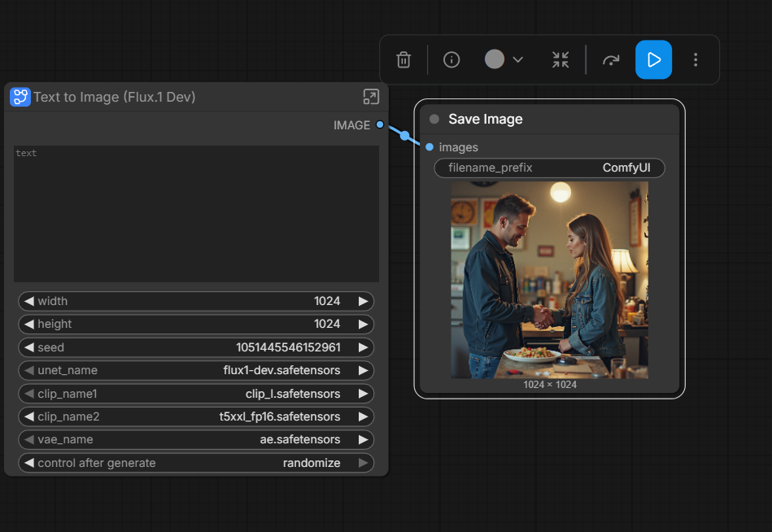Increase height with right arrow
Image resolution: width=772 pixels, height=532 pixels.
(x=364, y=324)
